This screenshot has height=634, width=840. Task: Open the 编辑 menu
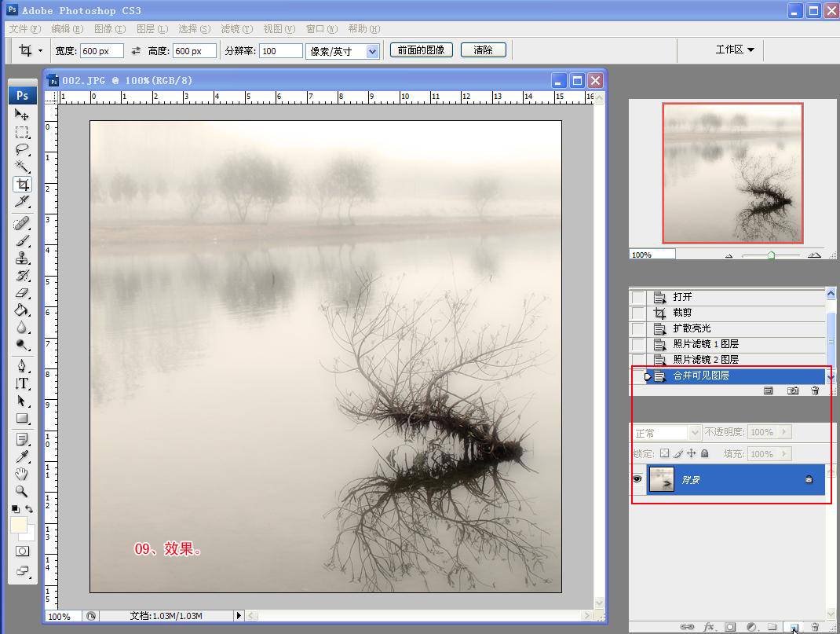tap(67, 29)
